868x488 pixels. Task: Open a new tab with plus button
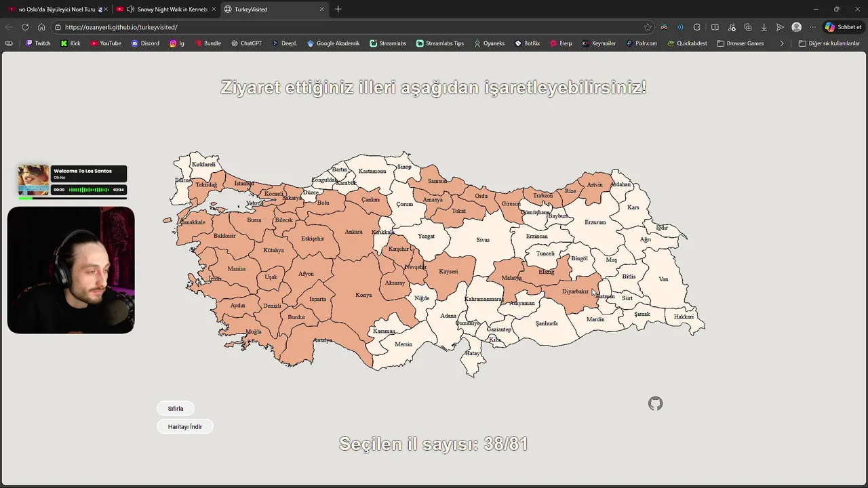click(x=338, y=9)
